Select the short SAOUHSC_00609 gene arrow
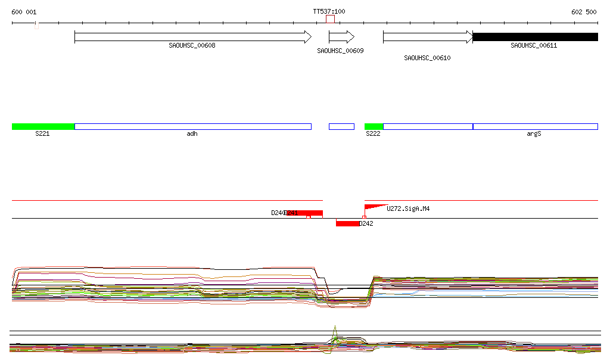This screenshot has height=364, width=610. pos(341,37)
